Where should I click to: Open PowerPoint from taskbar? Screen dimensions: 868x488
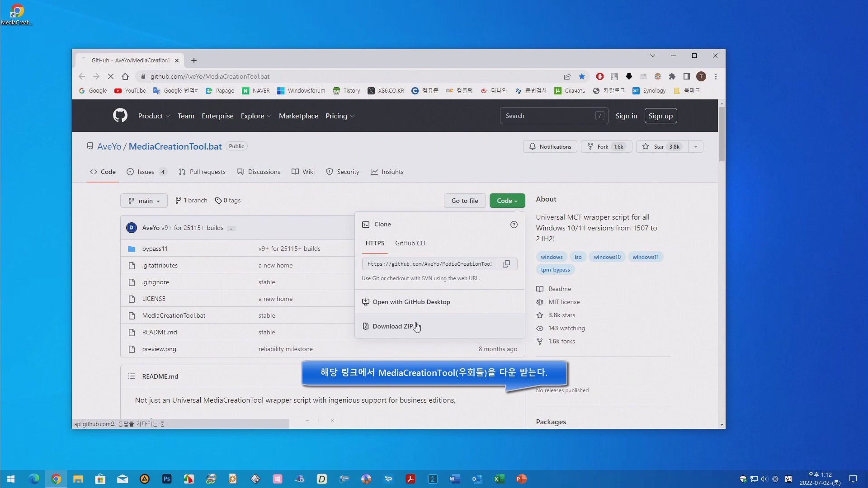click(x=521, y=479)
